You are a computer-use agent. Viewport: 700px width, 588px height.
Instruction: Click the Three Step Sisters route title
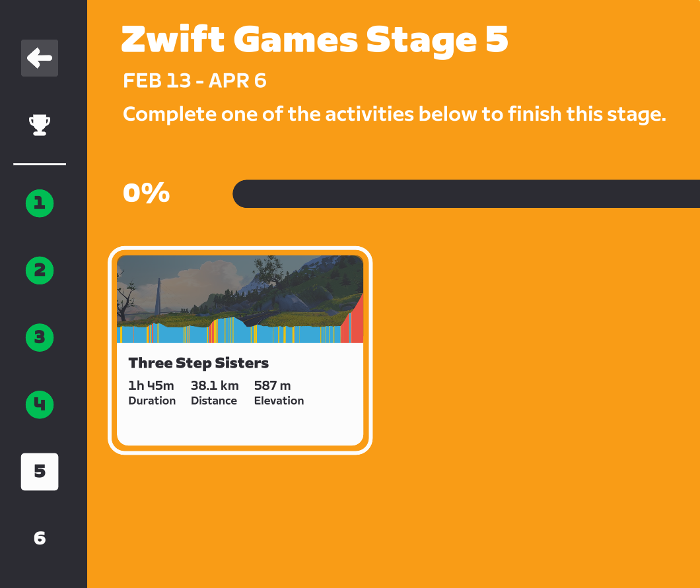pyautogui.click(x=198, y=363)
